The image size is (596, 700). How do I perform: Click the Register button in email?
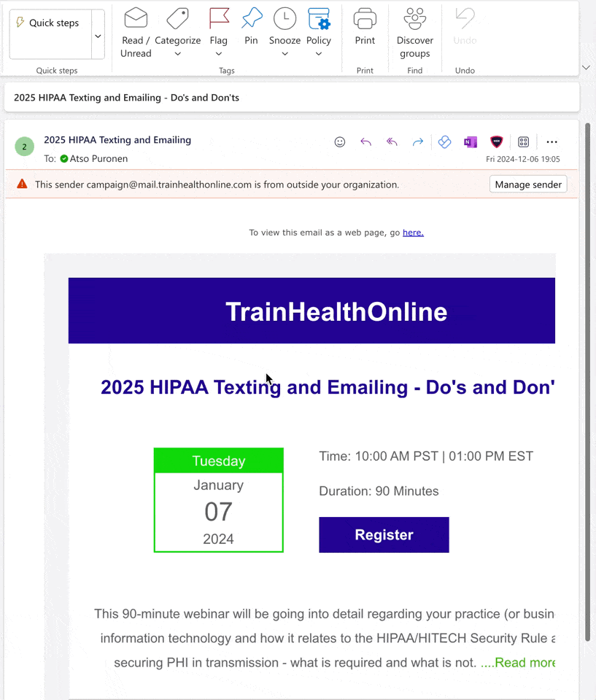pyautogui.click(x=384, y=534)
